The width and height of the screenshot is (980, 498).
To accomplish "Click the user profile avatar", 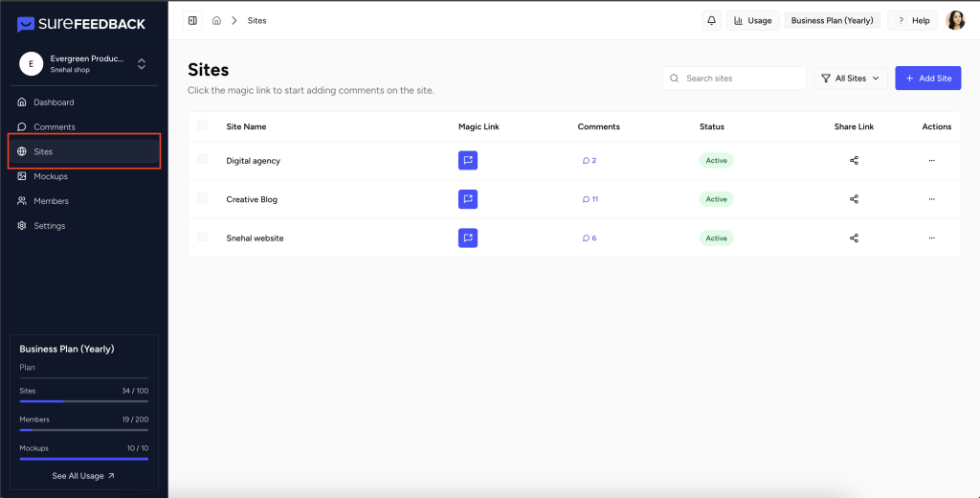I will coord(955,20).
